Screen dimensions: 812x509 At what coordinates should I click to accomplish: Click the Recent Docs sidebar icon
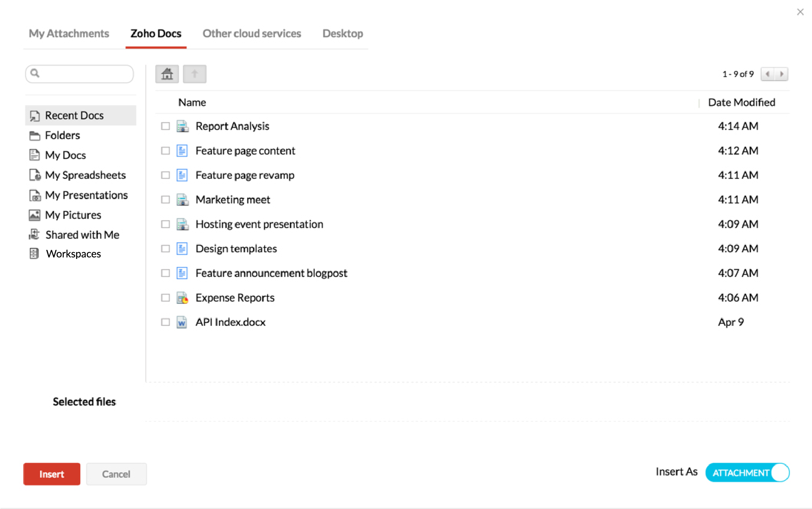click(35, 116)
